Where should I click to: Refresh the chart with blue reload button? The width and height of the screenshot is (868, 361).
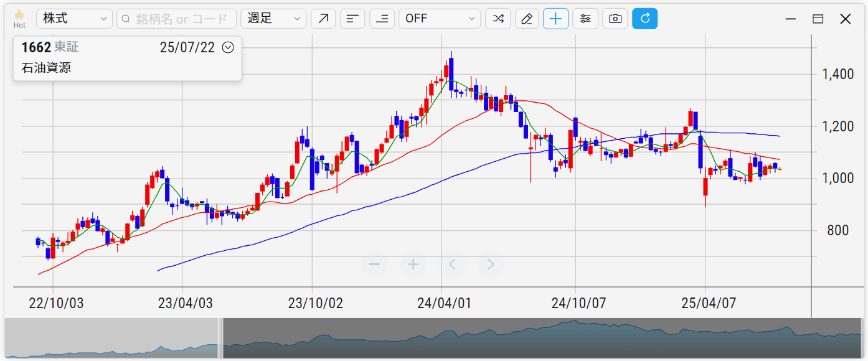tap(644, 19)
